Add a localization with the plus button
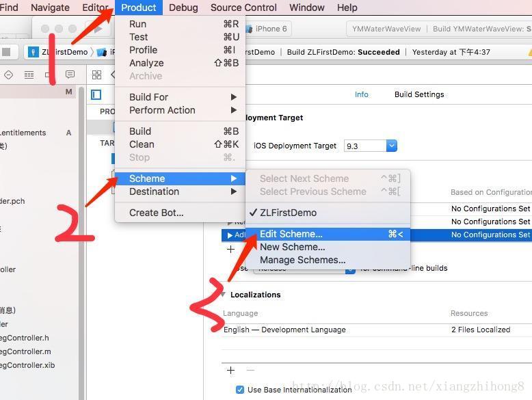Screen dimensions: 532x400 [230, 370]
